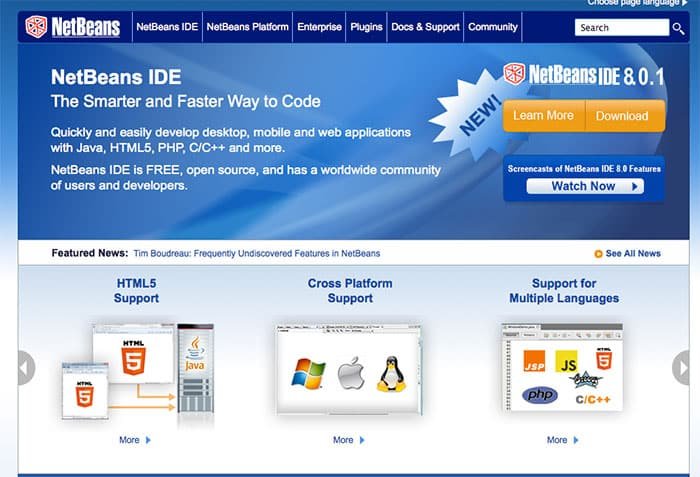Click the HTML5 icon in languages image
The width and height of the screenshot is (700, 477).
coord(604,359)
